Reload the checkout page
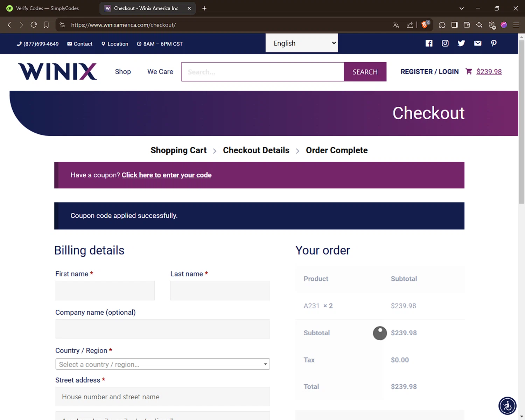The width and height of the screenshot is (525, 420). [34, 25]
